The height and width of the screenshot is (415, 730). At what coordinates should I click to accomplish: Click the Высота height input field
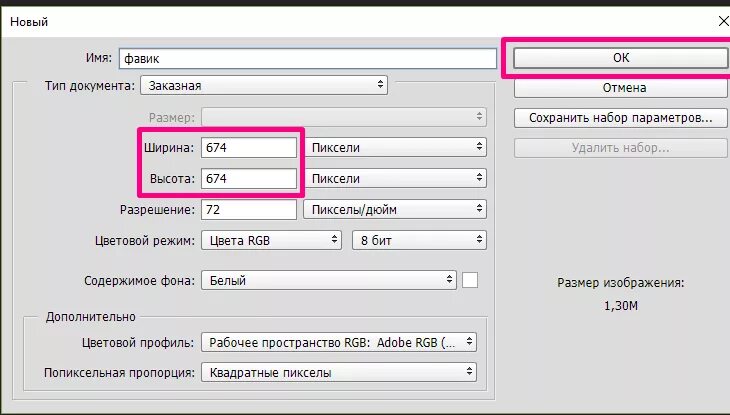(249, 178)
